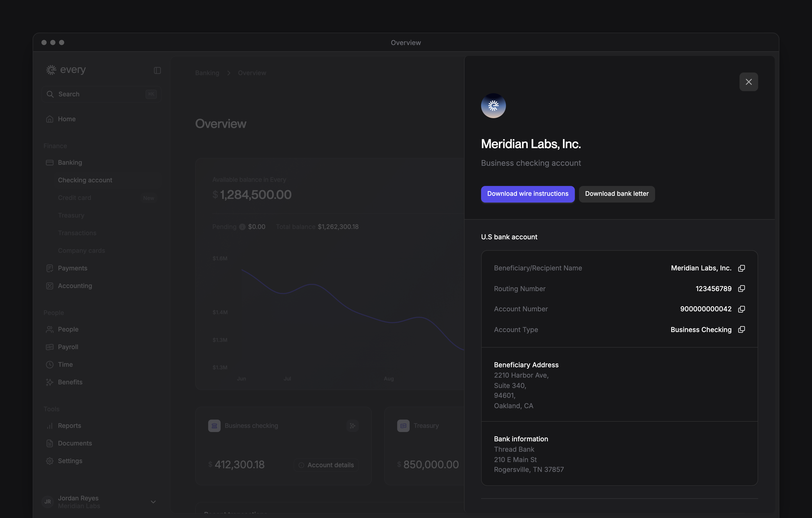Click the $1,284,500.00 available balance
Image resolution: width=812 pixels, height=518 pixels.
(x=252, y=195)
